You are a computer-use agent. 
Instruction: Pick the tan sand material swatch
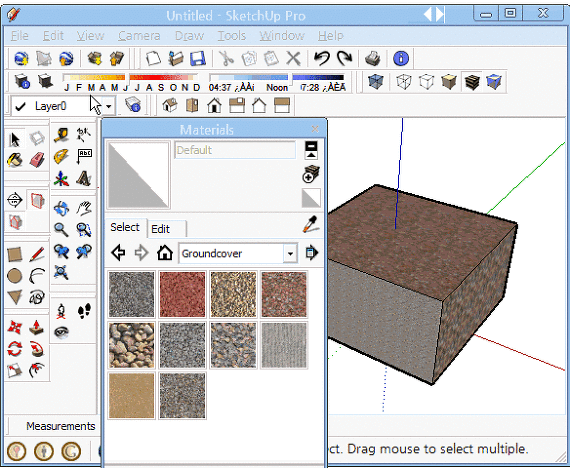coord(132,396)
